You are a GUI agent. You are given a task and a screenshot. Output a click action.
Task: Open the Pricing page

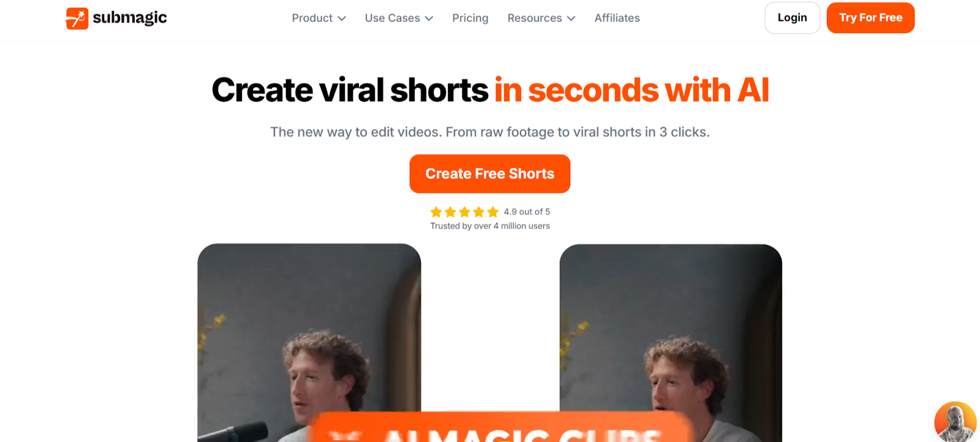click(470, 18)
